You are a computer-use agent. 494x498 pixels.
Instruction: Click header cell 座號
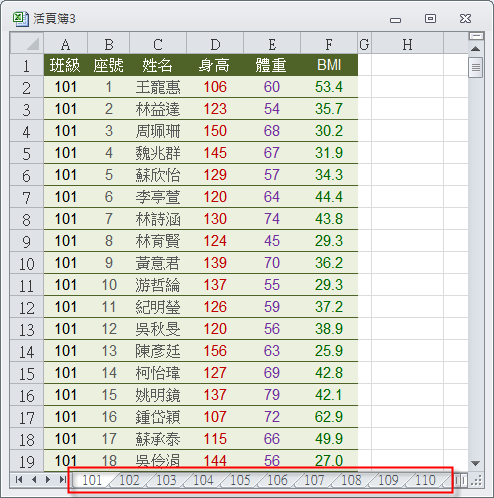click(x=109, y=65)
